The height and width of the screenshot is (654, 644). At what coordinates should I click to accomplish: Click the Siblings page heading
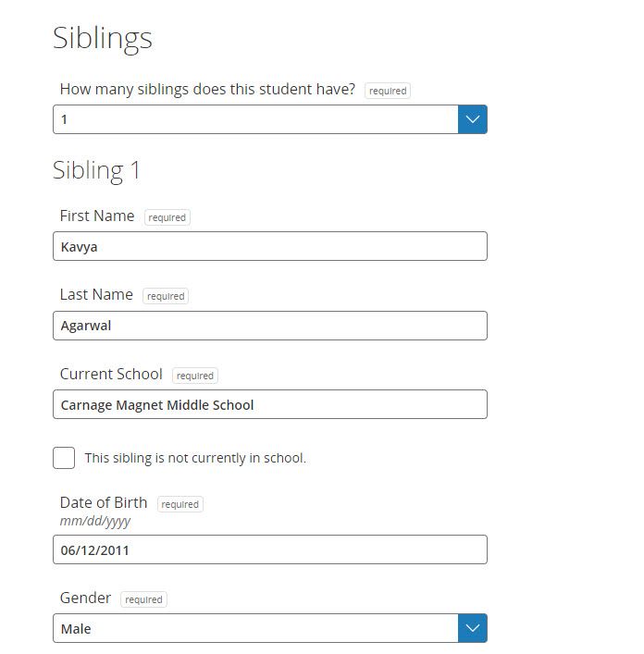pos(102,38)
